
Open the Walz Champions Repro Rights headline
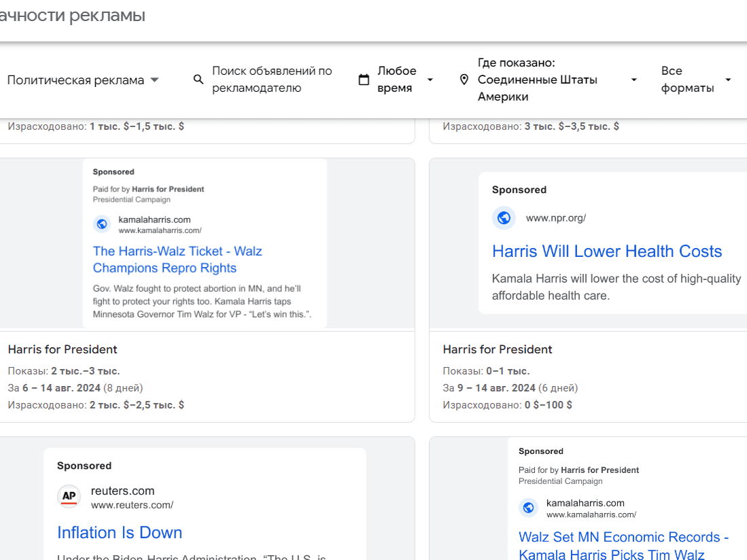177,260
